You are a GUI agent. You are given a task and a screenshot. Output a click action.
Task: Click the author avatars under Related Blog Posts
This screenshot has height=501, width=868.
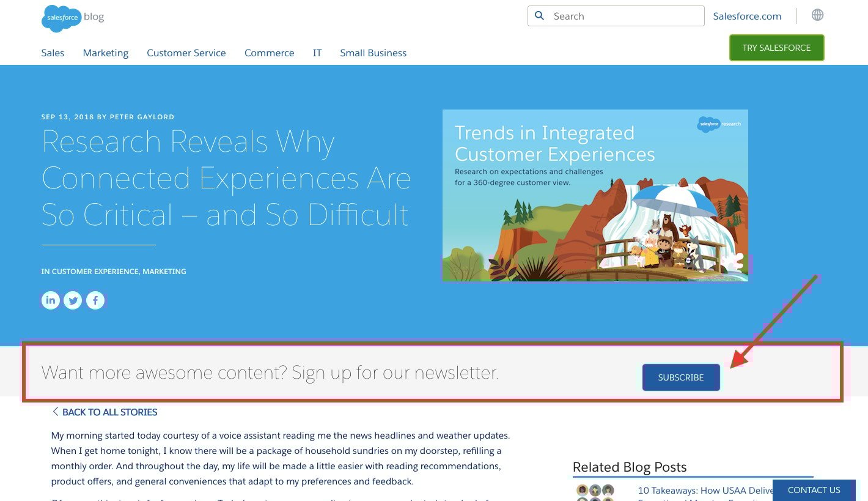click(595, 493)
